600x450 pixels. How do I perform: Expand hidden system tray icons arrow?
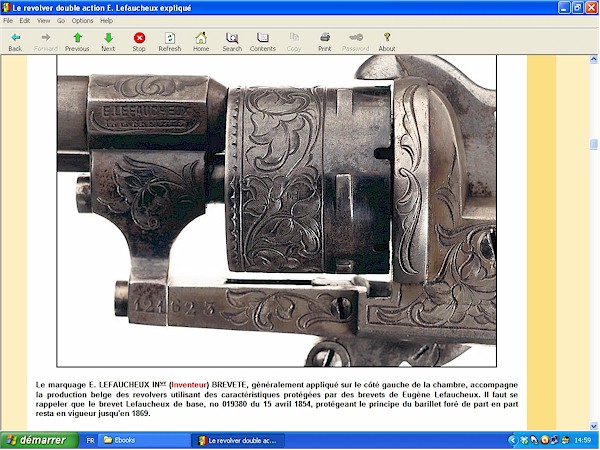tap(513, 440)
